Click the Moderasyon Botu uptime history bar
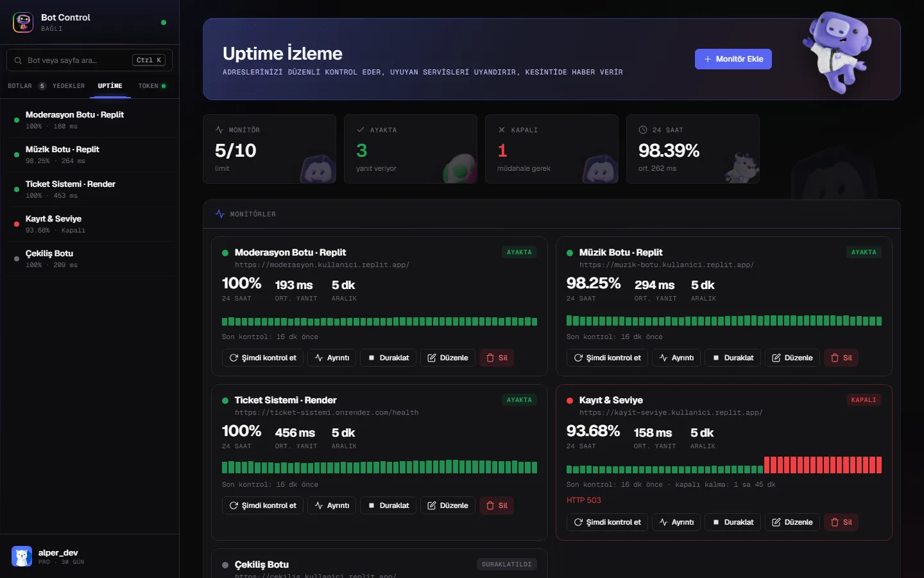924x578 pixels. (379, 321)
